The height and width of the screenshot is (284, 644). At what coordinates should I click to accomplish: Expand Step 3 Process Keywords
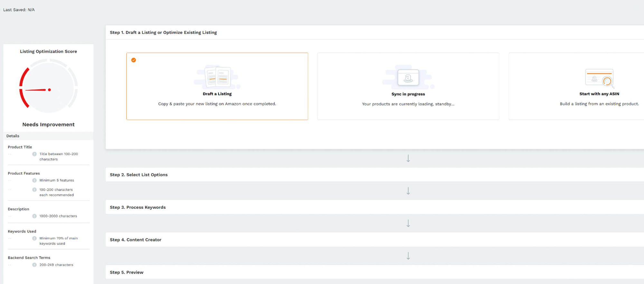tap(138, 207)
